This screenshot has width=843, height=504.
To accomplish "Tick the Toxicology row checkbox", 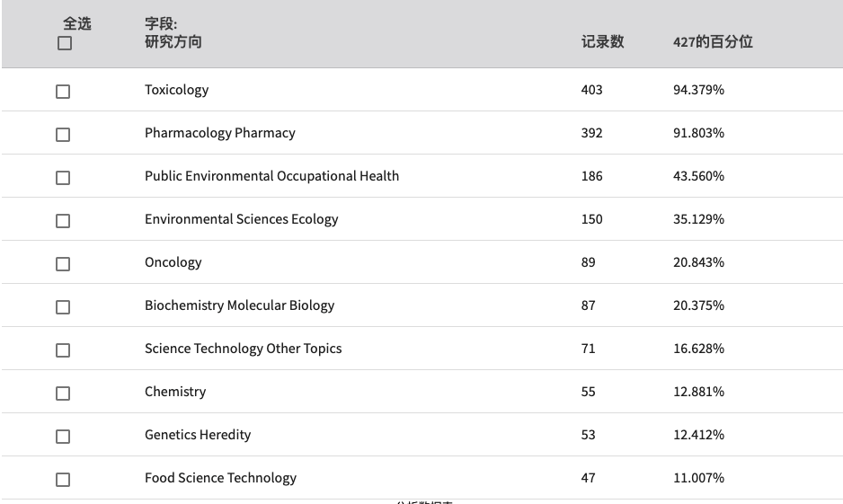I will 63,92.
